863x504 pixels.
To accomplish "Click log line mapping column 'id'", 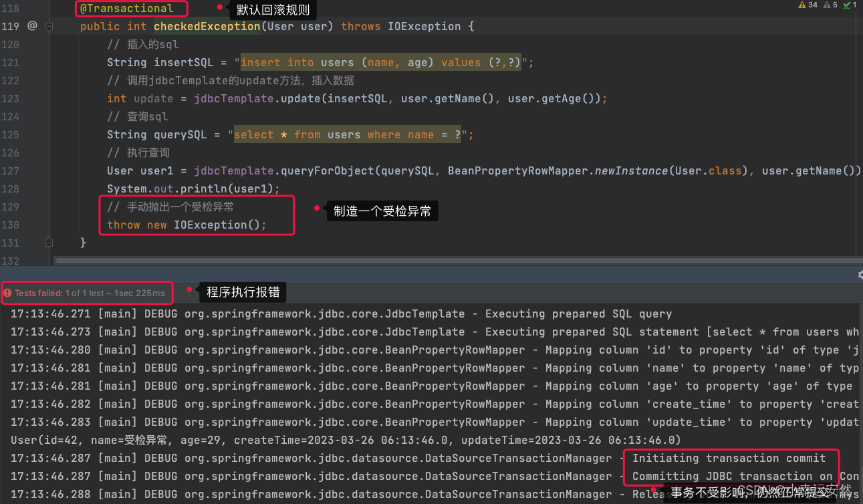I will (x=435, y=350).
